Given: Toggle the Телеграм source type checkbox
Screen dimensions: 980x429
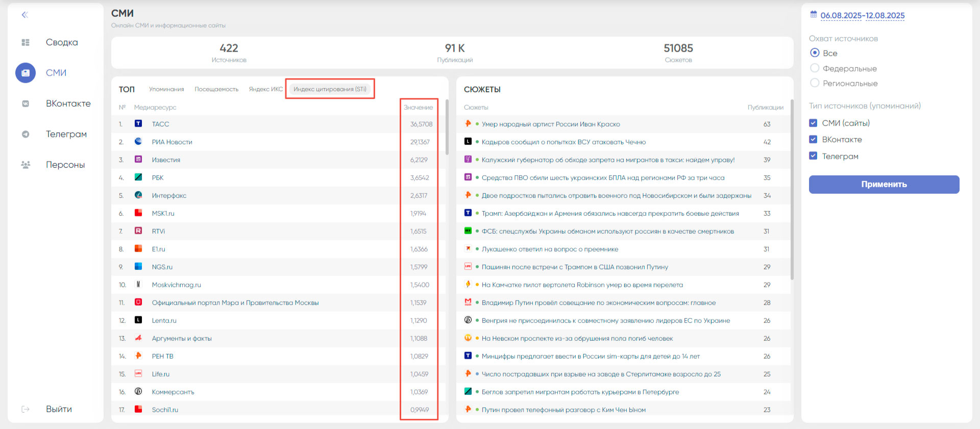Looking at the screenshot, I should coord(814,156).
